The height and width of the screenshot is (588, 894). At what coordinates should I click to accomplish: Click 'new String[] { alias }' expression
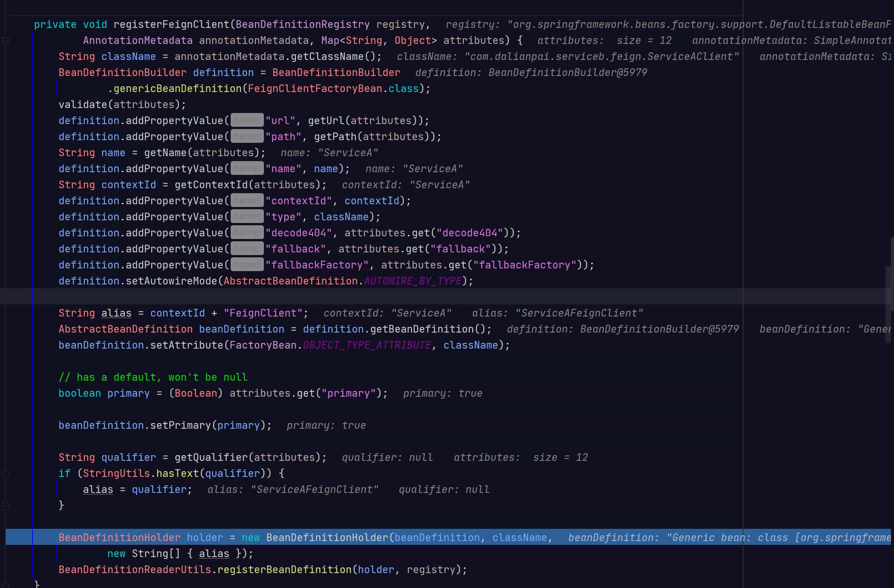(x=174, y=554)
